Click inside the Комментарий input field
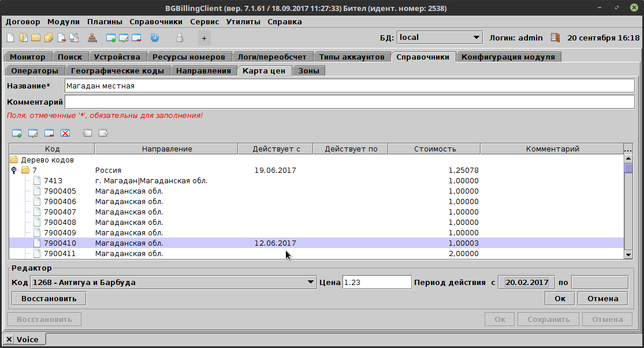Screen dimensions: 644x348 coord(289,102)
